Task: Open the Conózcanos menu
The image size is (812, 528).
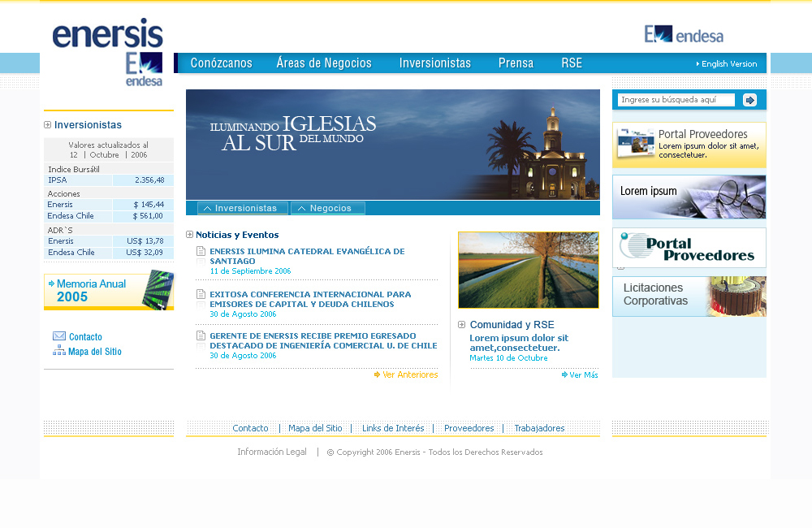Action: [x=221, y=63]
